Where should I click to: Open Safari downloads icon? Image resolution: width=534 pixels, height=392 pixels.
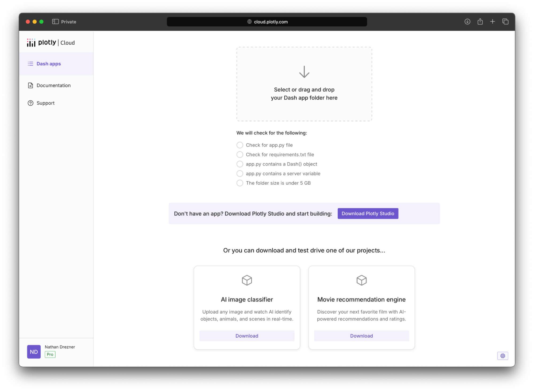[467, 22]
